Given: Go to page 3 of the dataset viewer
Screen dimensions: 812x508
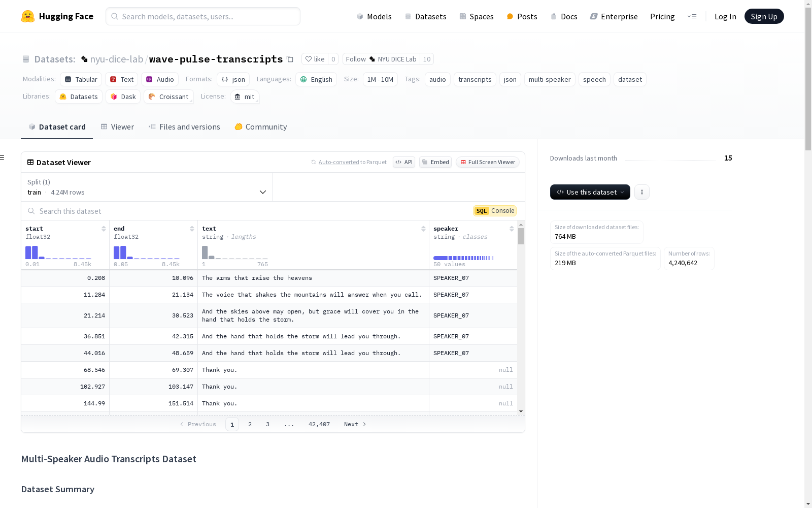Looking at the screenshot, I should tap(267, 424).
